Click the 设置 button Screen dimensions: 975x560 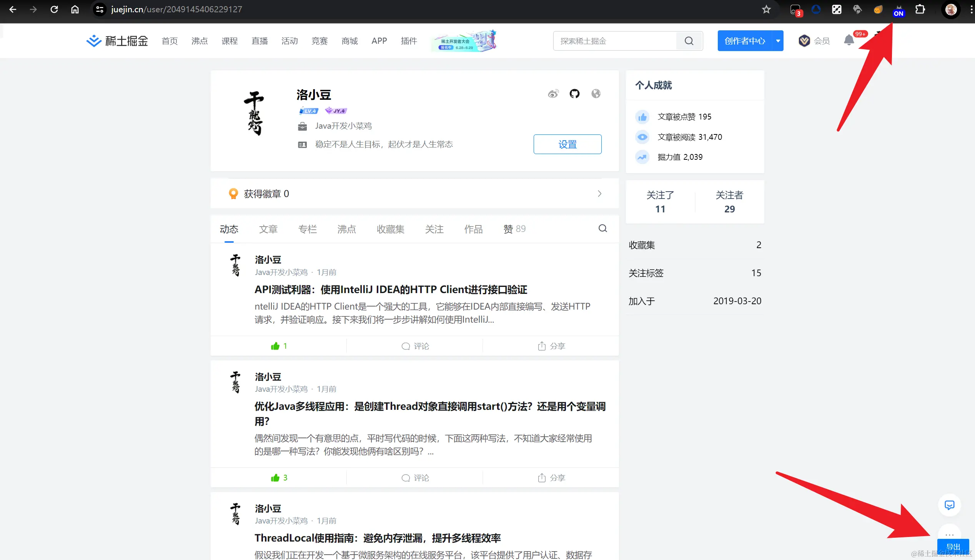click(567, 144)
